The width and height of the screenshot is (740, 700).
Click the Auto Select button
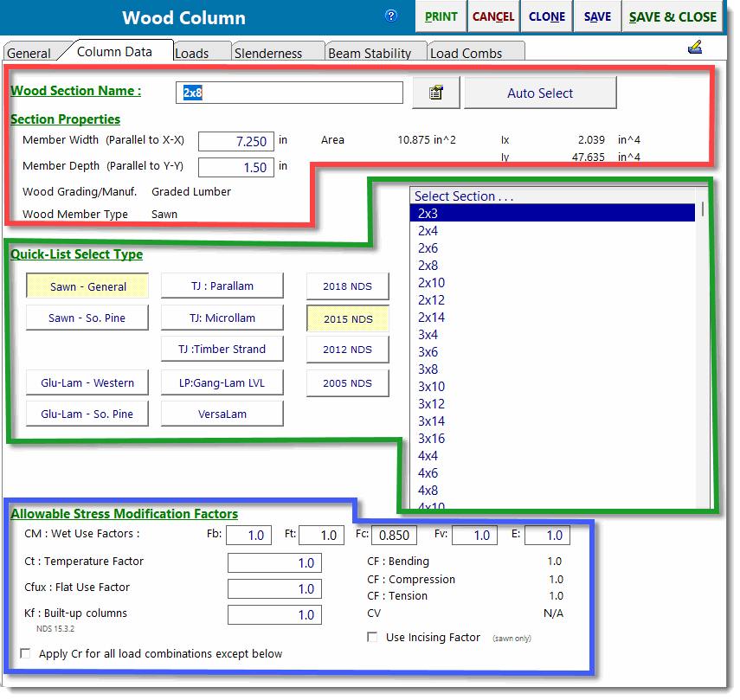540,93
